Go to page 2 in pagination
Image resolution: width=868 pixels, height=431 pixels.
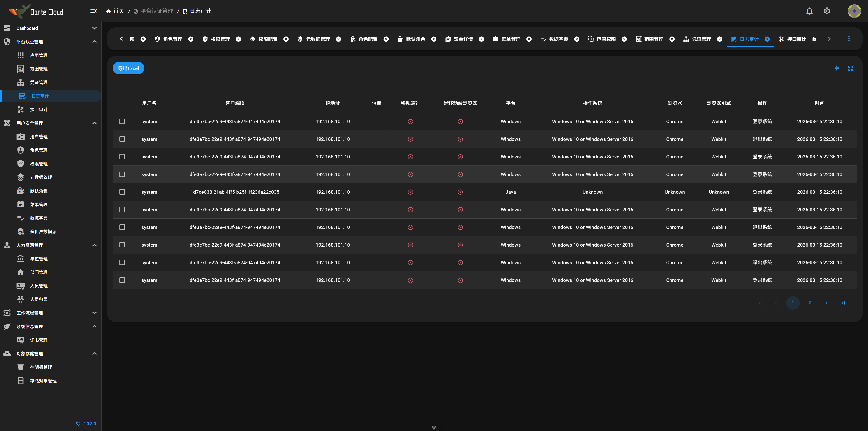809,303
